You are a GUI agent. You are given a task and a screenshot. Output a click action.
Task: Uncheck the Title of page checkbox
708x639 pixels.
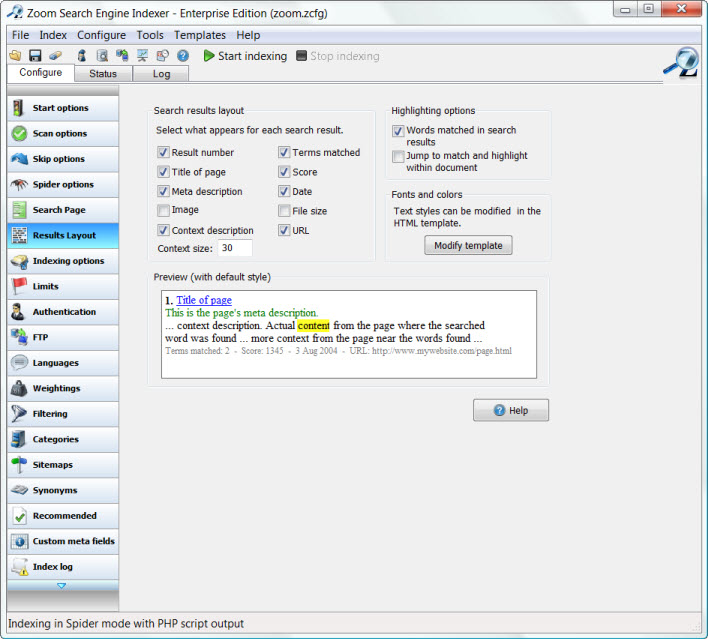(x=163, y=172)
